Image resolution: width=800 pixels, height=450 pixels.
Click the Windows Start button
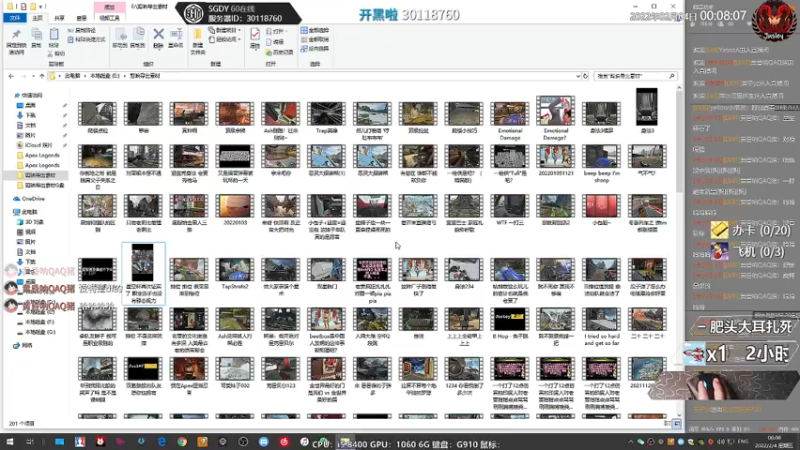[10, 442]
